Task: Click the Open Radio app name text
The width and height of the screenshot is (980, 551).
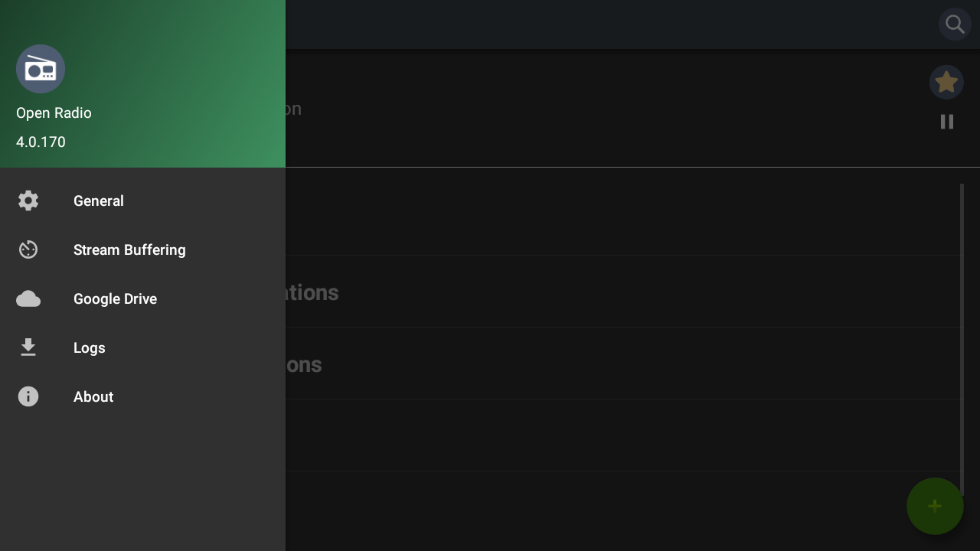Action: point(54,113)
